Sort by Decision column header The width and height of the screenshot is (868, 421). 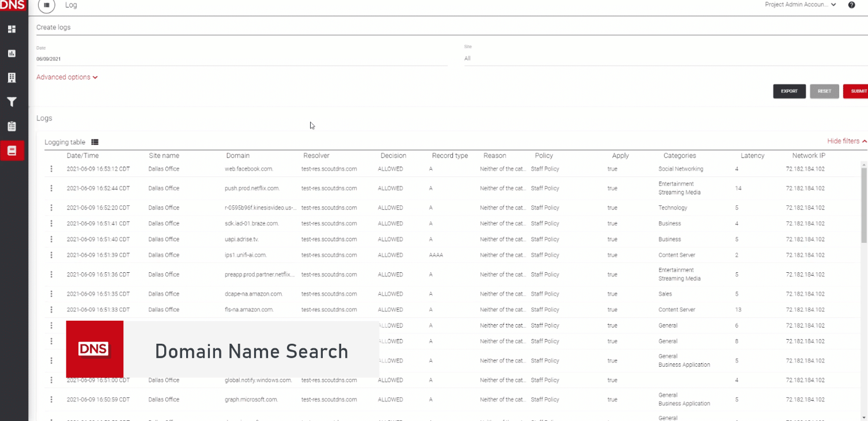click(x=393, y=156)
